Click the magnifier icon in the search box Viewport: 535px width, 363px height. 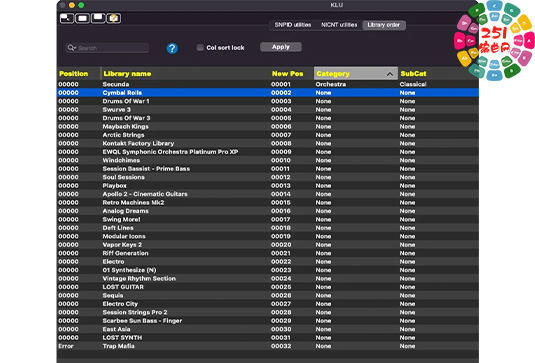71,48
